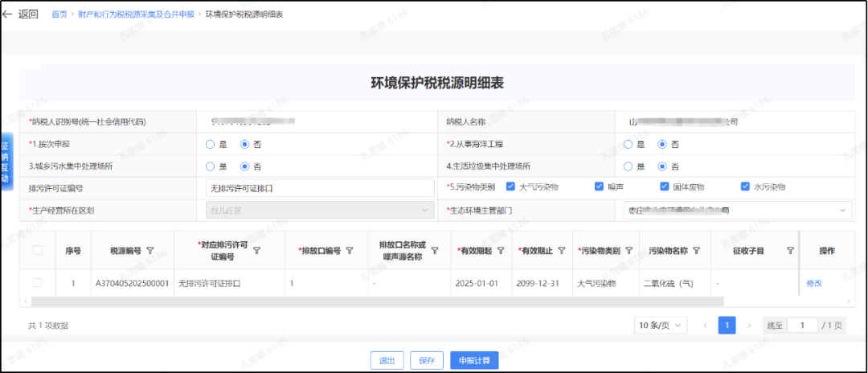Viewport: 868px width, 373px height.
Task: Open filter for 污染物类别 column
Action: point(628,251)
